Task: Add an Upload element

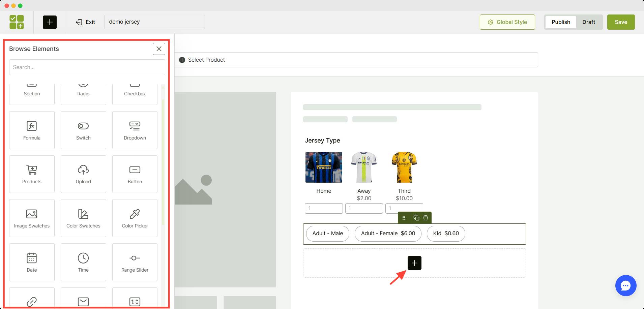Action: [83, 174]
